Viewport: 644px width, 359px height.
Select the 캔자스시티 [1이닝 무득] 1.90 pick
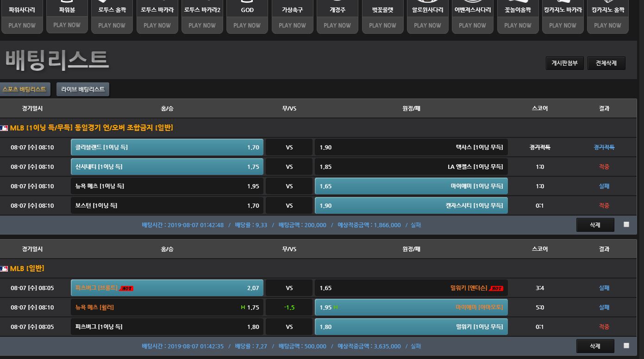411,206
